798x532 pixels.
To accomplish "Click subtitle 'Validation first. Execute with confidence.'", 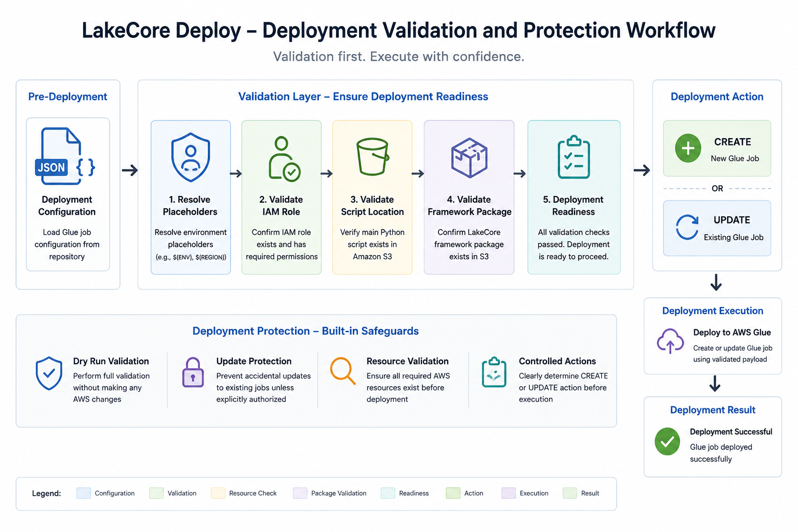I will (x=398, y=57).
